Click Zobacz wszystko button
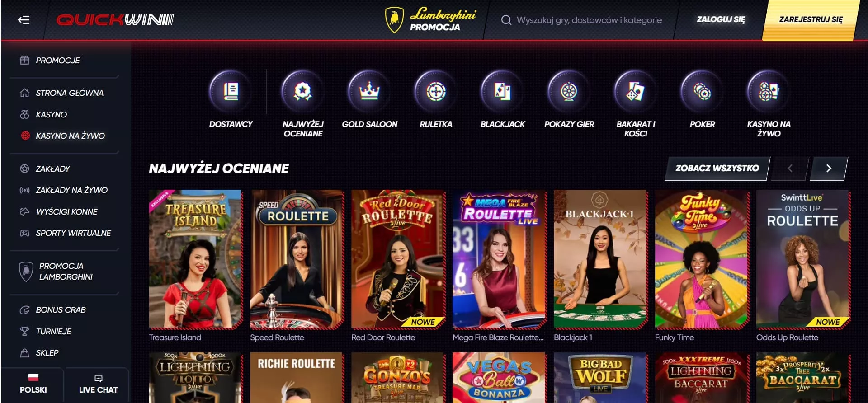Viewport: 868px width, 403px height. pos(717,169)
